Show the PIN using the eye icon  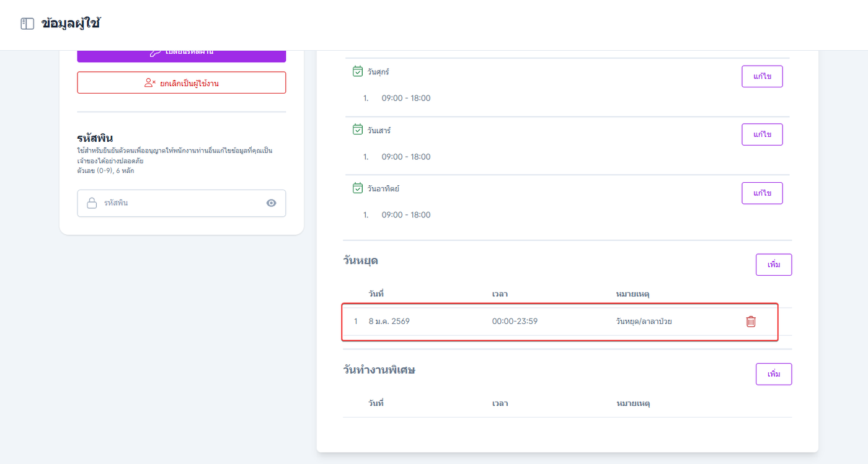pos(271,203)
